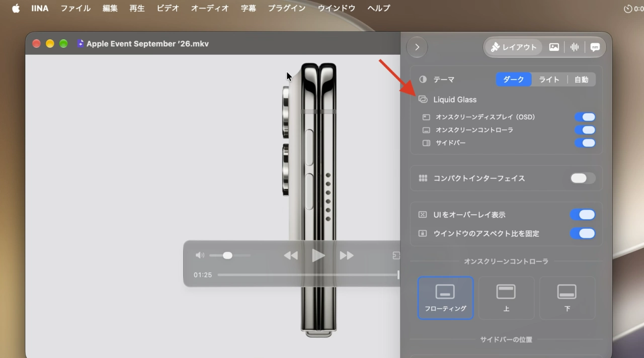644x358 pixels.
Task: Open the video settings tab icon
Action: tap(554, 47)
